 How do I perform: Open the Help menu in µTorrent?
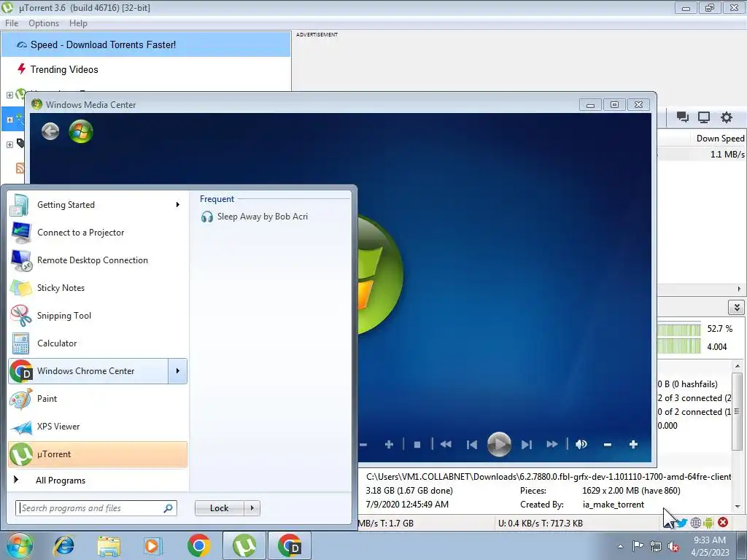pos(78,23)
